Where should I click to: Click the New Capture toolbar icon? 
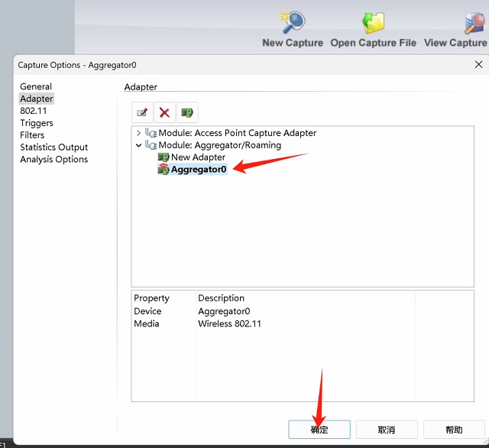293,23
